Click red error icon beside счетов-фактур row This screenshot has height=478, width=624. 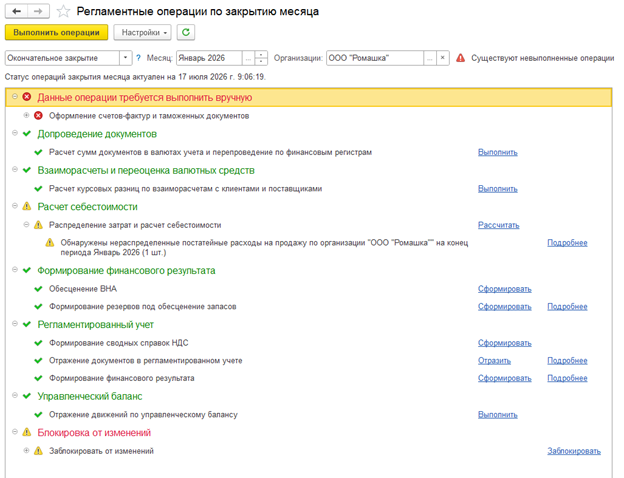click(38, 116)
